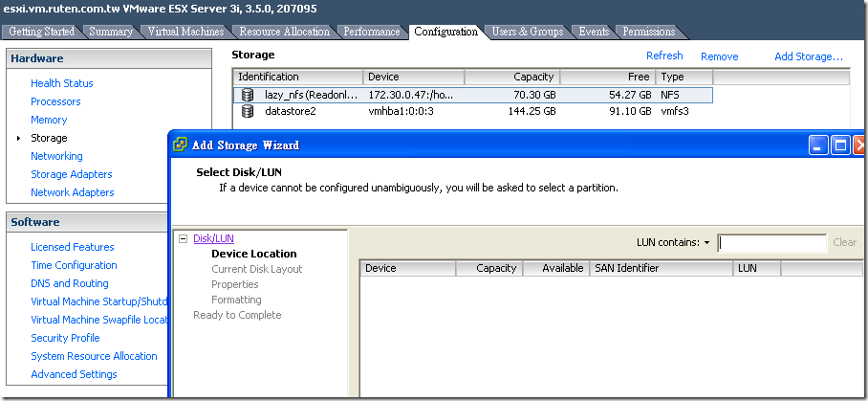Image resolution: width=868 pixels, height=401 pixels.
Task: Sort storage list by Type column
Action: tap(684, 77)
